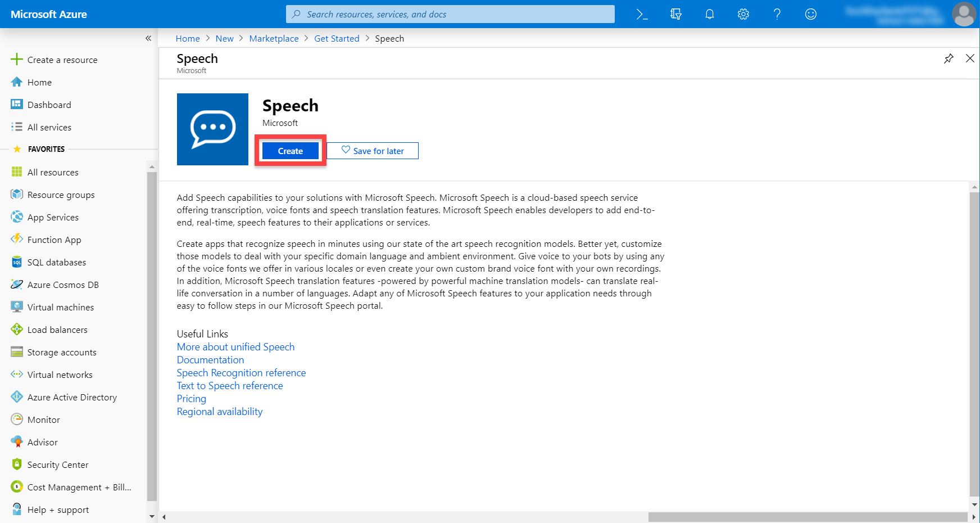Click Save for later button
Image resolution: width=980 pixels, height=523 pixels.
coord(373,151)
